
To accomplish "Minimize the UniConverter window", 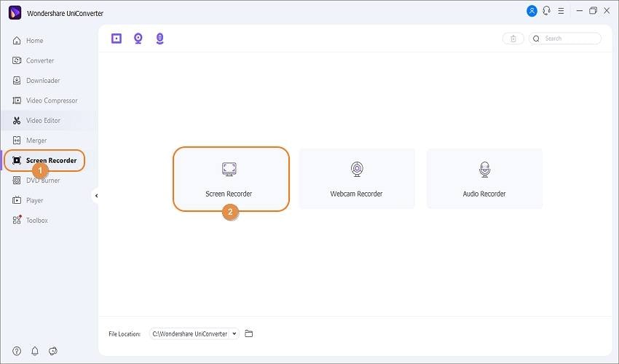I will 580,11.
